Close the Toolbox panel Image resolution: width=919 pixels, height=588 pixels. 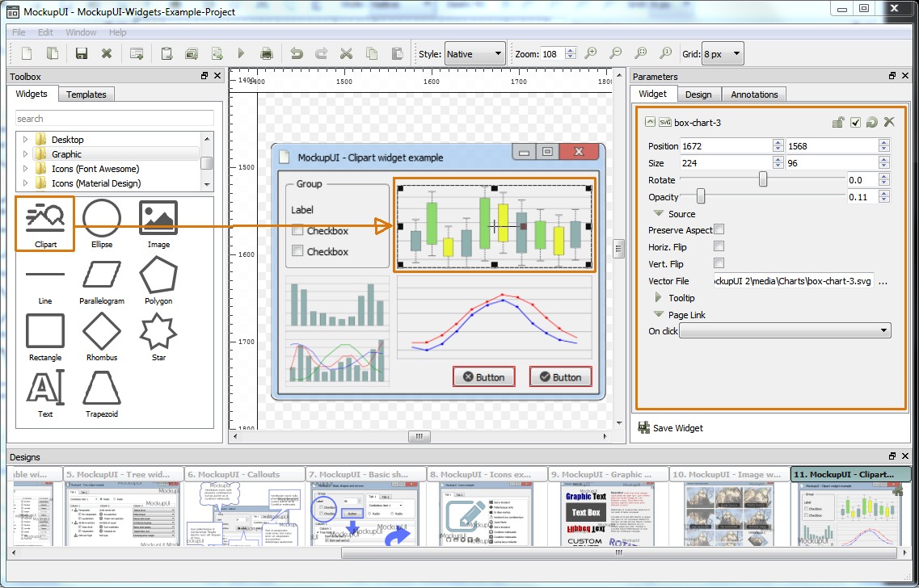point(217,76)
